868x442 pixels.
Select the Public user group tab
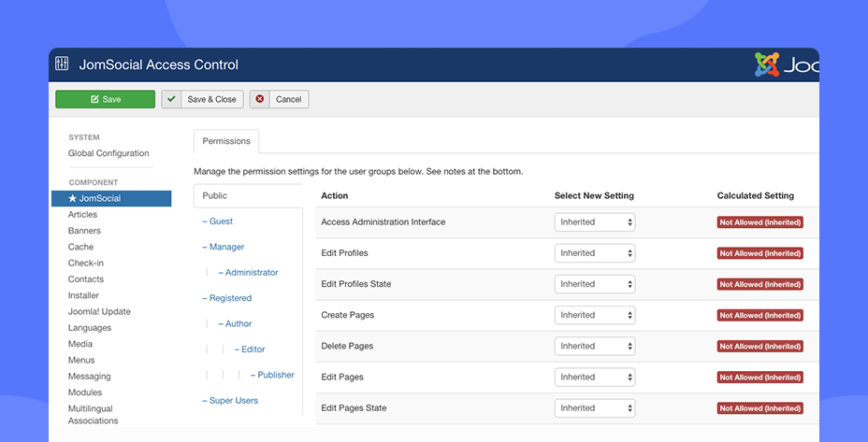click(x=249, y=196)
